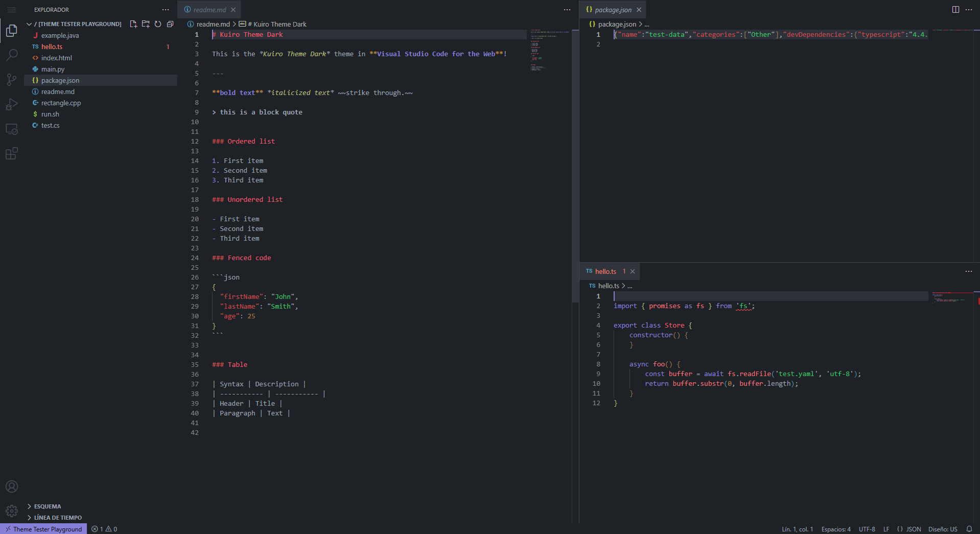Image resolution: width=980 pixels, height=534 pixels.
Task: Click hello.ts problem count badge '1'
Action: pos(168,47)
